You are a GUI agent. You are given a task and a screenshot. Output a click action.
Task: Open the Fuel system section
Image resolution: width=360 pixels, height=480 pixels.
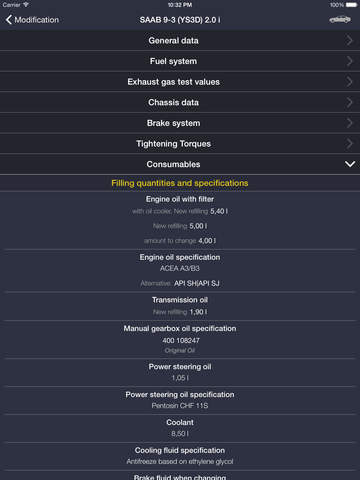point(180,61)
